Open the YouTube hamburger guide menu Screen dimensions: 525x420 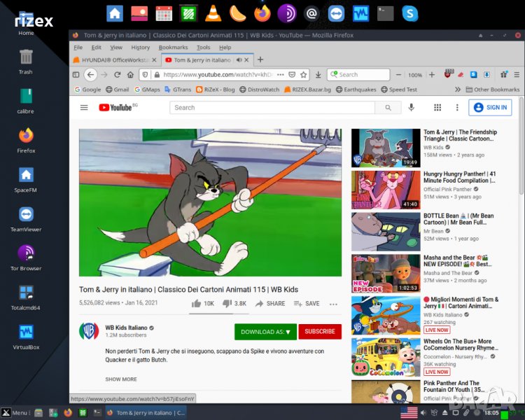84,107
